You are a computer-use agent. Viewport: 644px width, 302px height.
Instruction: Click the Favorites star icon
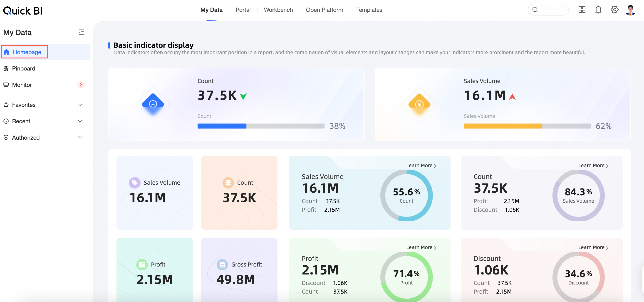tap(6, 105)
